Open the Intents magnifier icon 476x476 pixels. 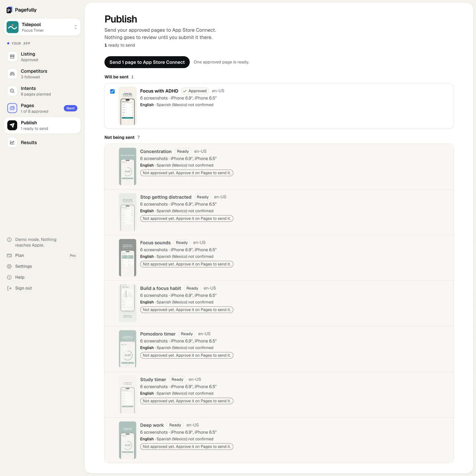coord(12,91)
